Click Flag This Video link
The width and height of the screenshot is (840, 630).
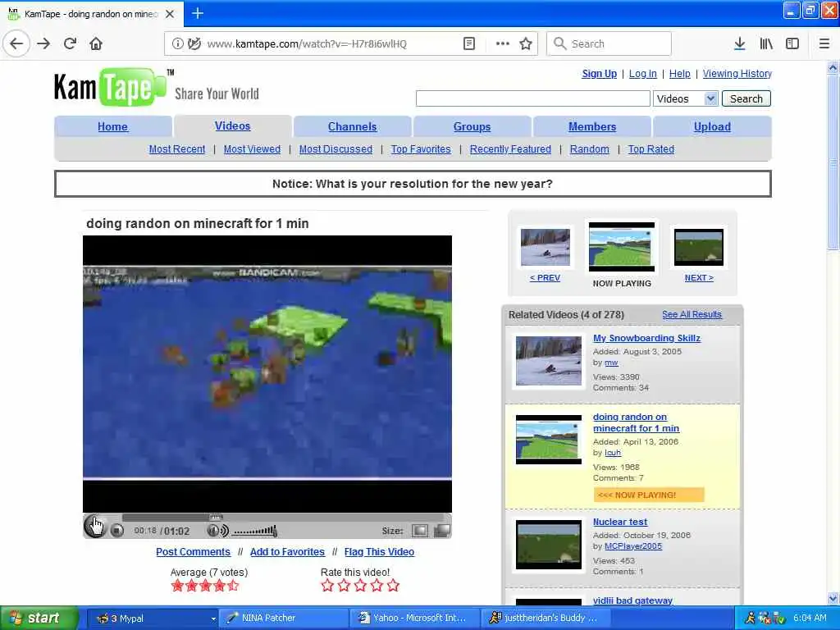pos(379,552)
